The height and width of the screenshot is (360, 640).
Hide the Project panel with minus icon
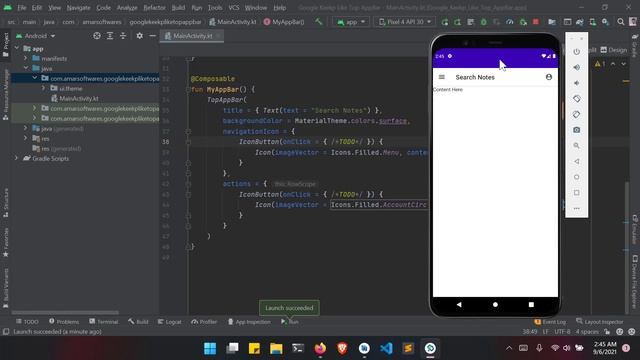pos(152,36)
